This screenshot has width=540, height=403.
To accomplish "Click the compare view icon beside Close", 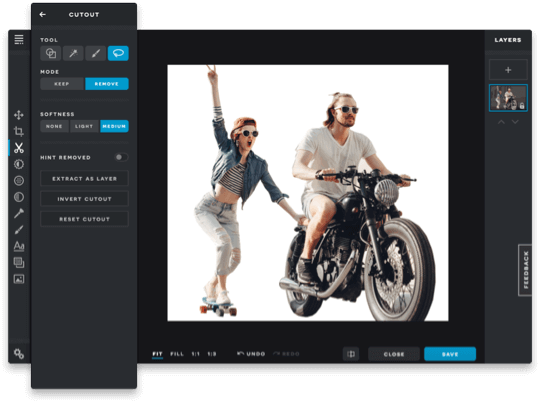I will pos(351,354).
